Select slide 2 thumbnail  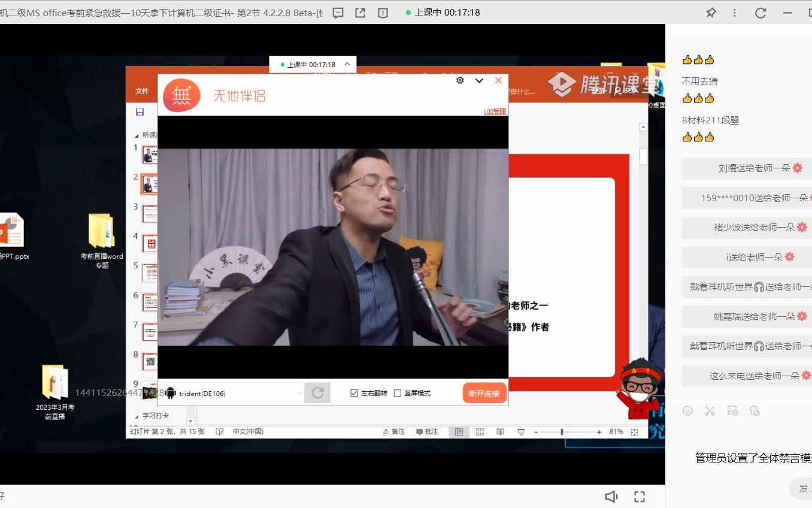150,184
